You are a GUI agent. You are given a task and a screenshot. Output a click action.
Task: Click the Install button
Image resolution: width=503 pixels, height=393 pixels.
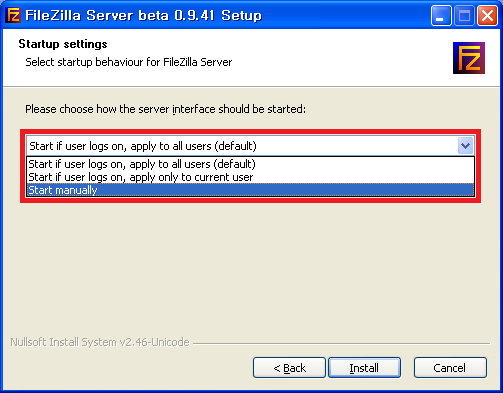click(x=364, y=368)
